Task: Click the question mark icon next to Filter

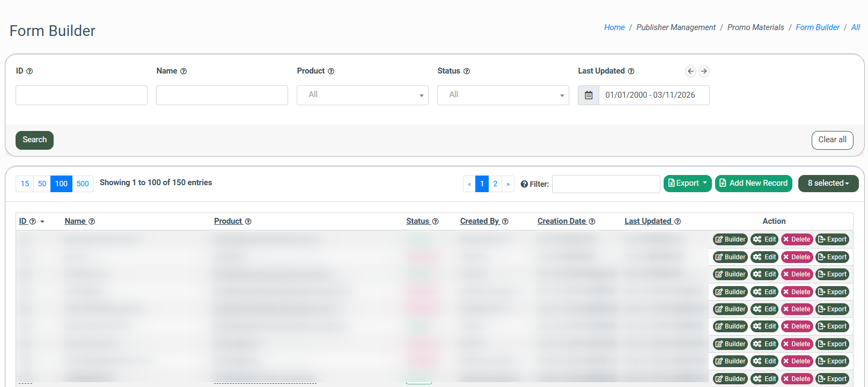Action: 524,184
